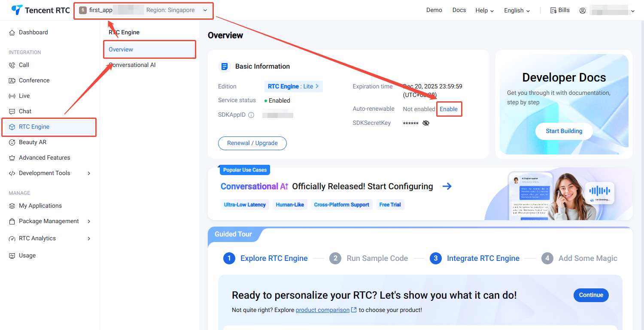Click the Tencent RTC logo
This screenshot has width=644, height=330.
point(40,10)
